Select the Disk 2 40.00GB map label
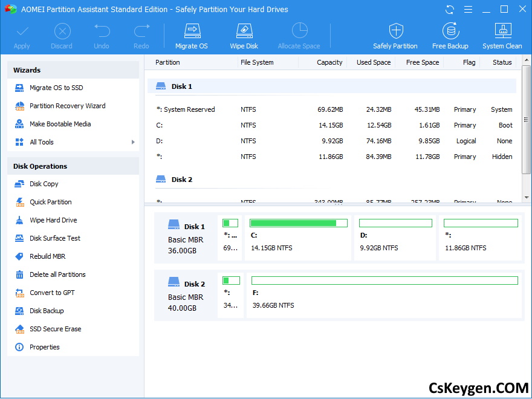Screen dimensions: 532x399 [186, 296]
